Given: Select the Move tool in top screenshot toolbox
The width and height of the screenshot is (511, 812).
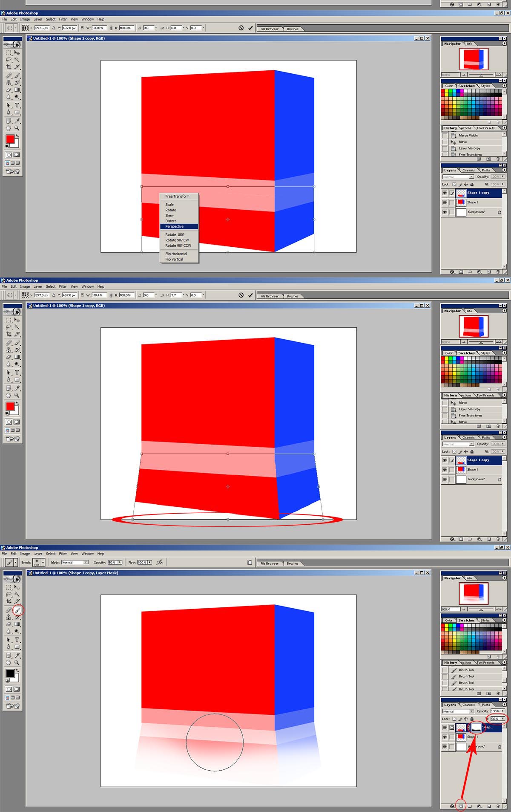Looking at the screenshot, I should 17,53.
